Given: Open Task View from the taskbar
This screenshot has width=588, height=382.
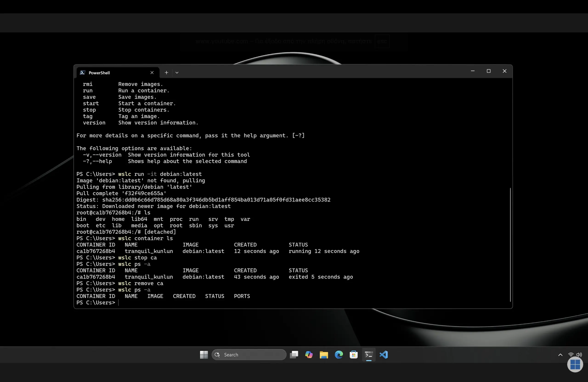Looking at the screenshot, I should coord(294,355).
